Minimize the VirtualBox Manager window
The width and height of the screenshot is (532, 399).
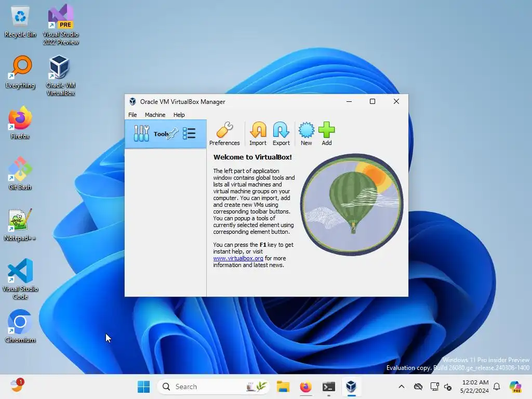click(x=349, y=101)
